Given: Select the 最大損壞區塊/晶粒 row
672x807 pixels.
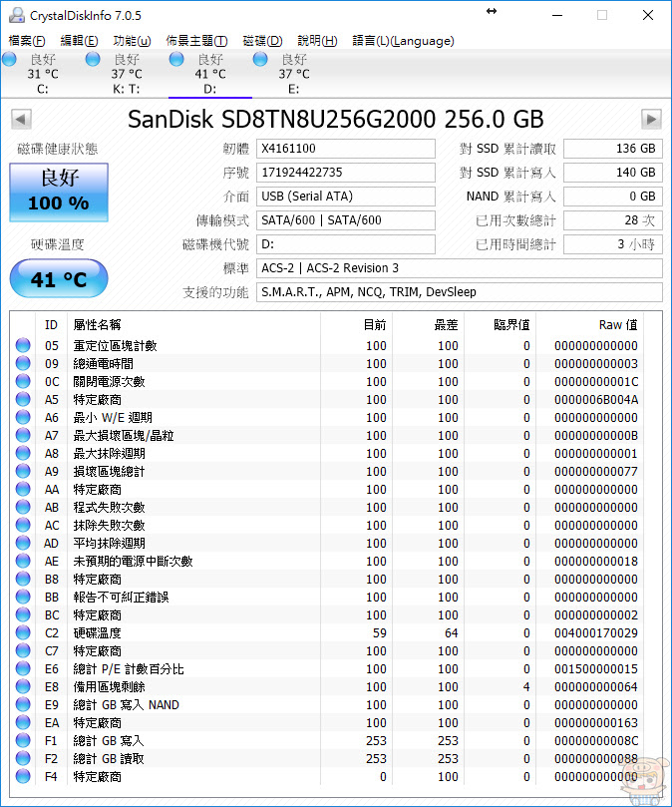Looking at the screenshot, I should pos(328,435).
